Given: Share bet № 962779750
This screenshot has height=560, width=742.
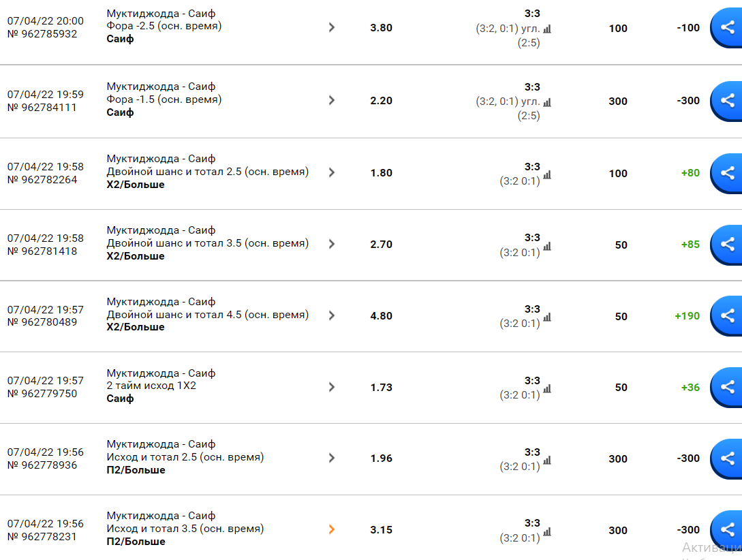Looking at the screenshot, I should click(727, 388).
